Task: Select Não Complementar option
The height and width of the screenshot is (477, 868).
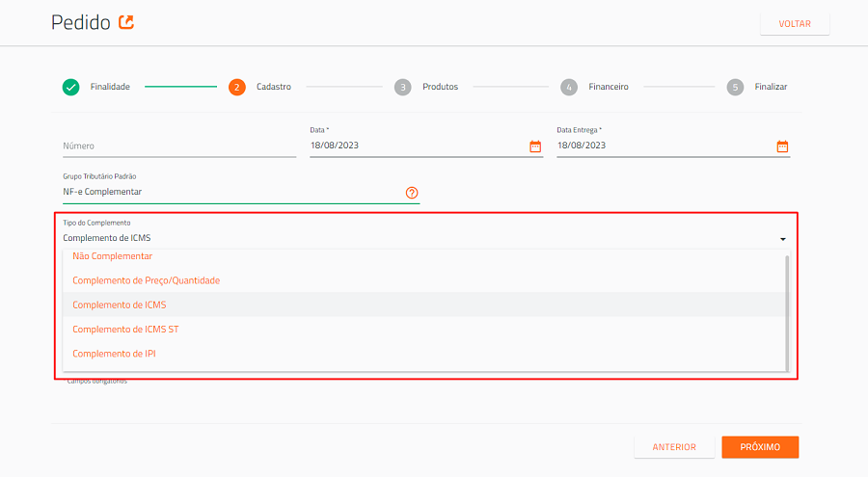Action: click(424, 256)
